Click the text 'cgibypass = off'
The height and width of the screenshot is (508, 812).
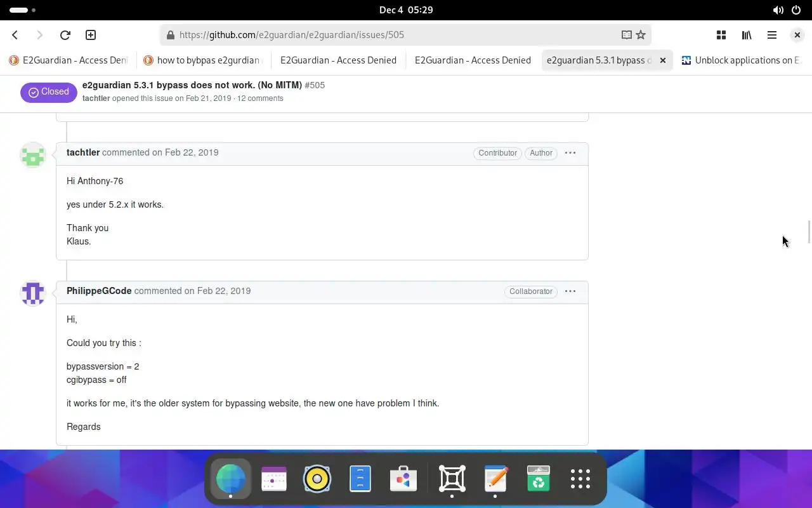[96, 380]
